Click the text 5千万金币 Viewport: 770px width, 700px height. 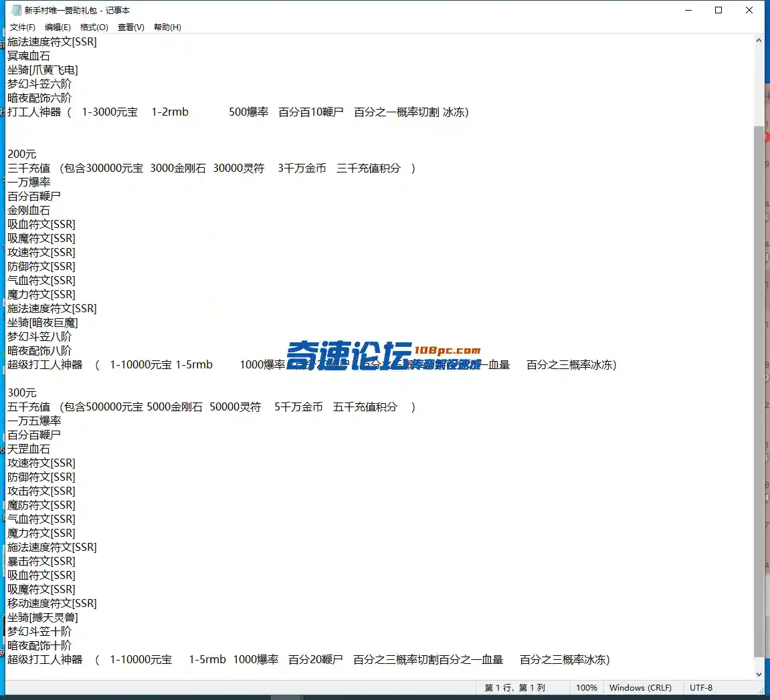coord(298,407)
